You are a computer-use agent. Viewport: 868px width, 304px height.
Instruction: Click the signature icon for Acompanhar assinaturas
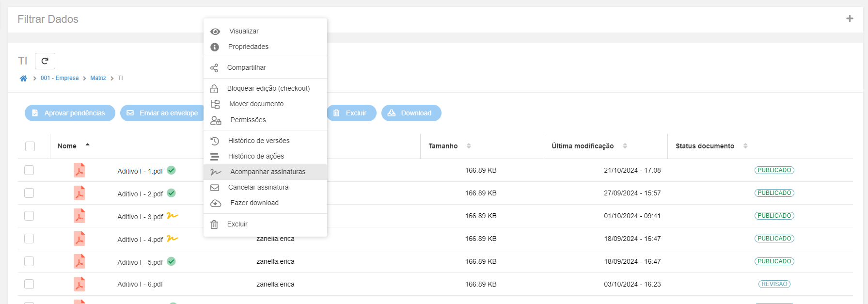click(x=216, y=172)
